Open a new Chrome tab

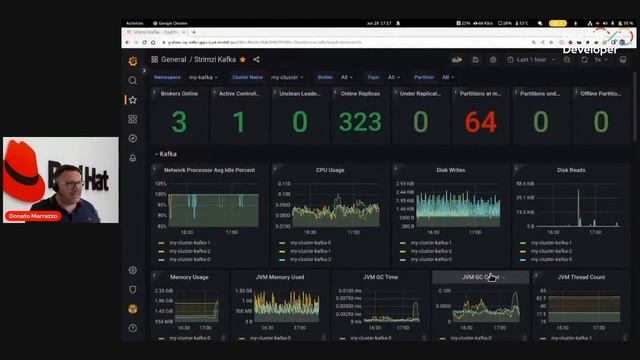coord(194,32)
